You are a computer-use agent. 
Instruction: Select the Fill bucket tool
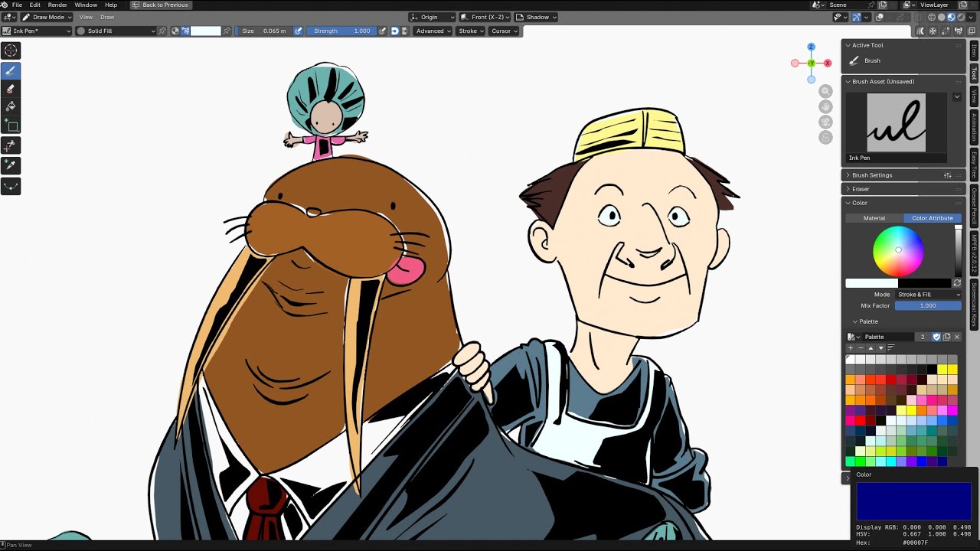click(x=11, y=107)
